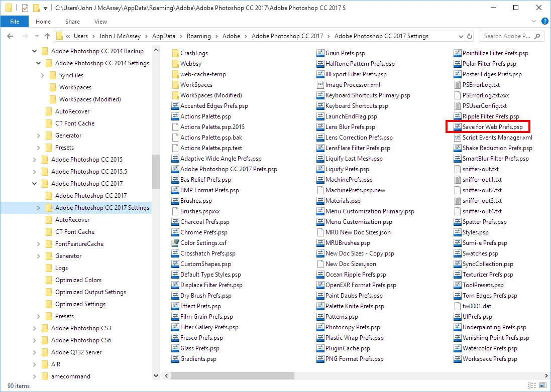Click the PSErrorLog.txt file icon
The width and height of the screenshot is (551, 392).
[457, 85]
